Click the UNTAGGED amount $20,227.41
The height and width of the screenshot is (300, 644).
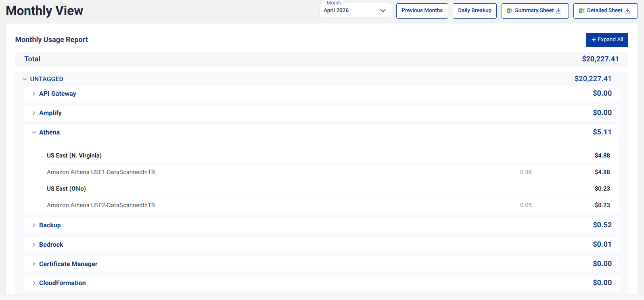(593, 79)
